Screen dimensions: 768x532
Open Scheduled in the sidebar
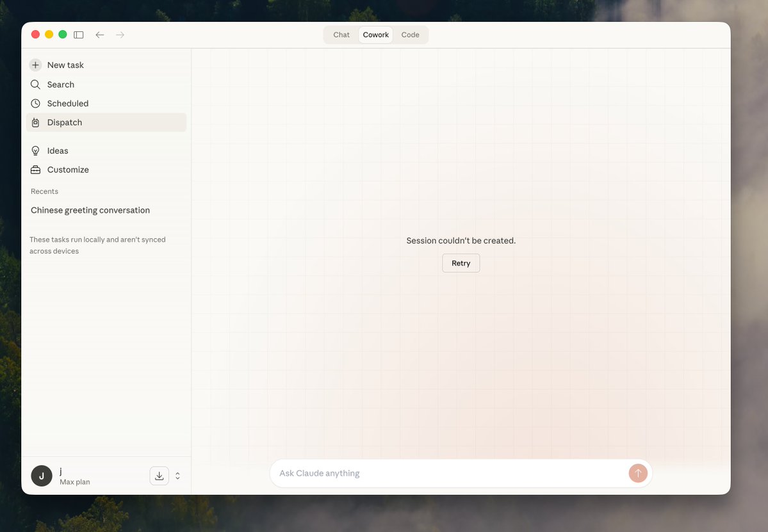106,103
